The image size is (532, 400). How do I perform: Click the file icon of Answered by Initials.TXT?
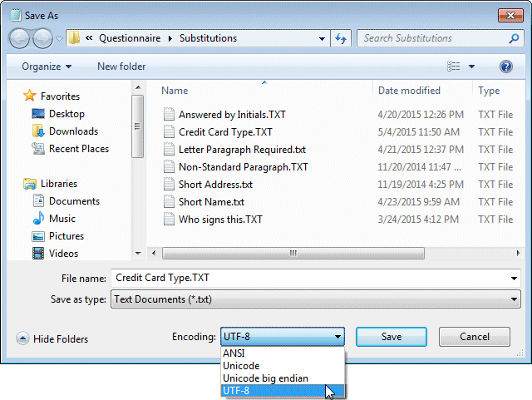click(x=169, y=114)
